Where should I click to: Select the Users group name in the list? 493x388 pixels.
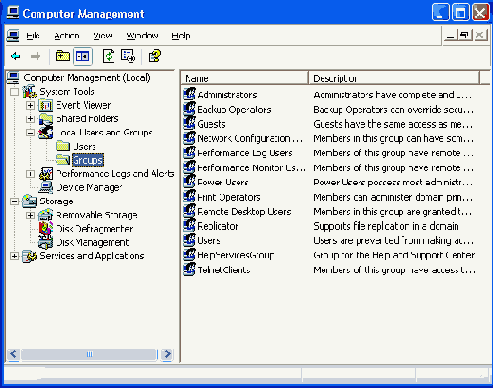(209, 241)
